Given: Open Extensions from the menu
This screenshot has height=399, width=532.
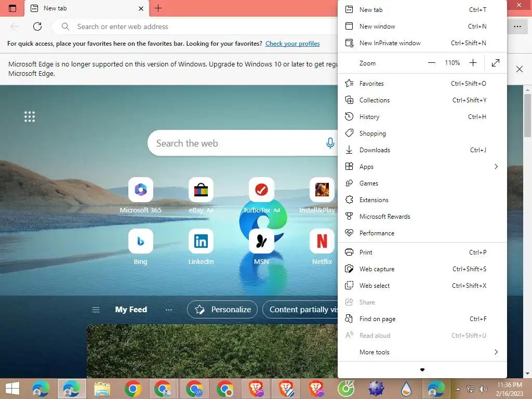Looking at the screenshot, I should coord(422,199).
